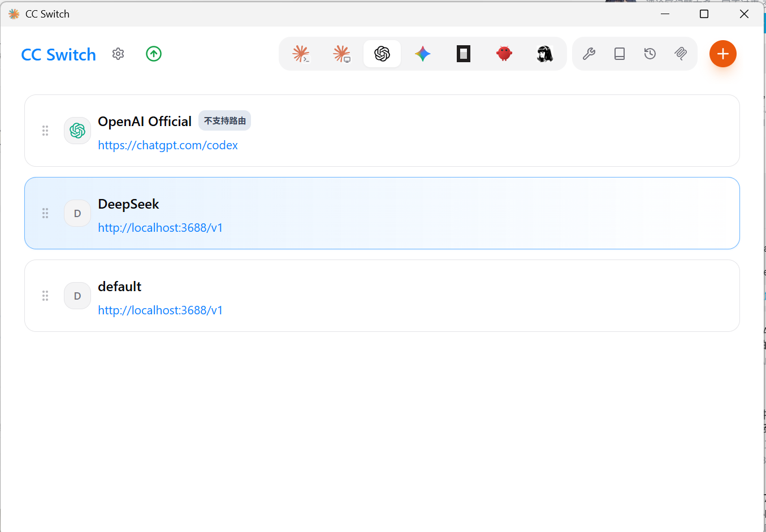
Task: Click the D avatar on DeepSeek card
Action: coord(77,213)
